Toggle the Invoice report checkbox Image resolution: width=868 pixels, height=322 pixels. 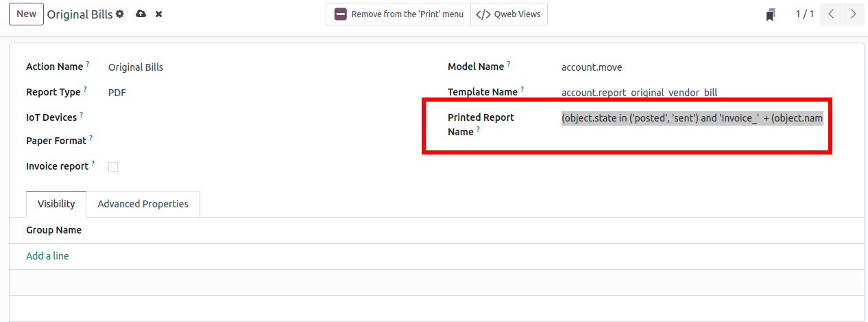click(x=113, y=167)
